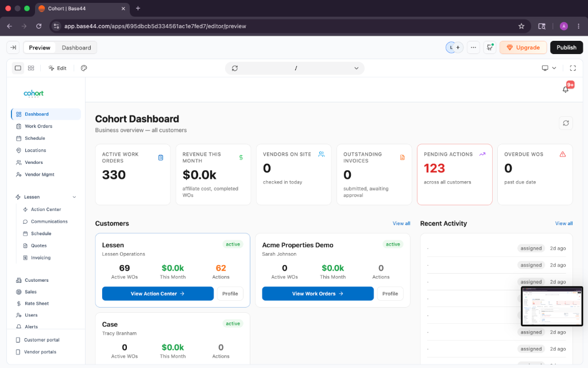Switch to the Preview tab
The width and height of the screenshot is (588, 368).
(x=40, y=48)
